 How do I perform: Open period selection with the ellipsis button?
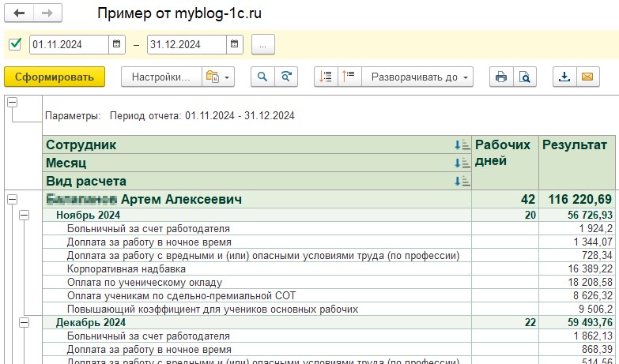click(263, 44)
